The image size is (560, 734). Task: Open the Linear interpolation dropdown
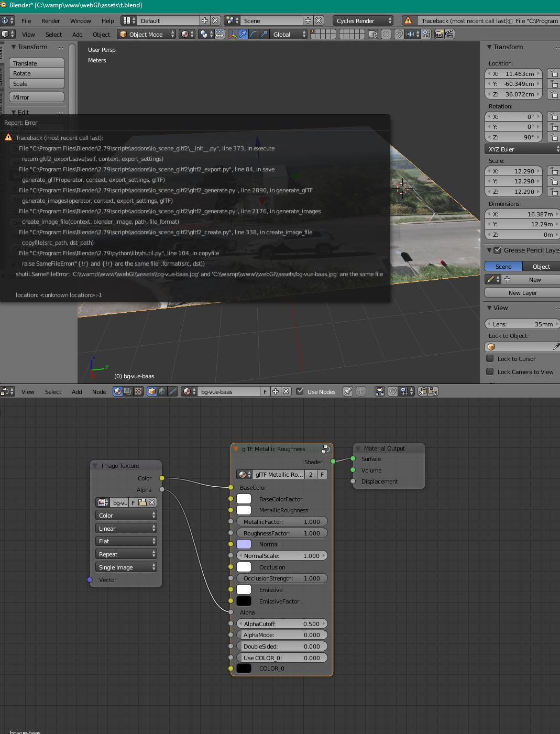point(126,529)
